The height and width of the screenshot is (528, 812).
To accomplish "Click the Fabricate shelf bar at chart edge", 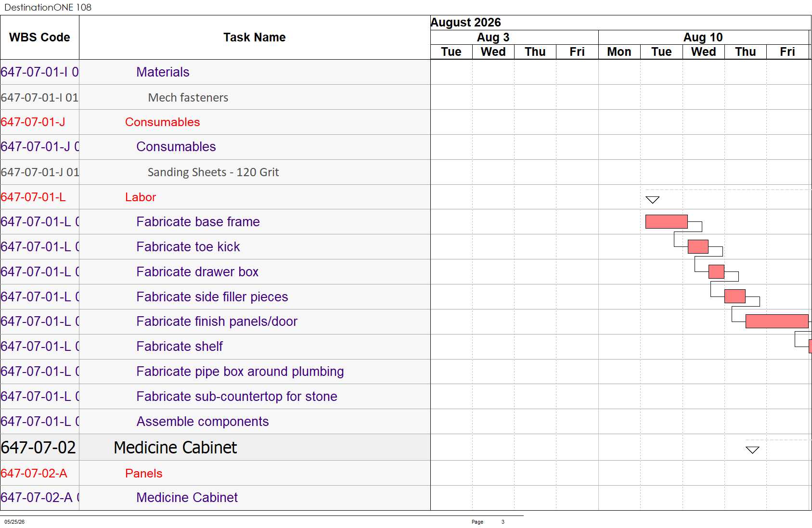I will pyautogui.click(x=810, y=346).
